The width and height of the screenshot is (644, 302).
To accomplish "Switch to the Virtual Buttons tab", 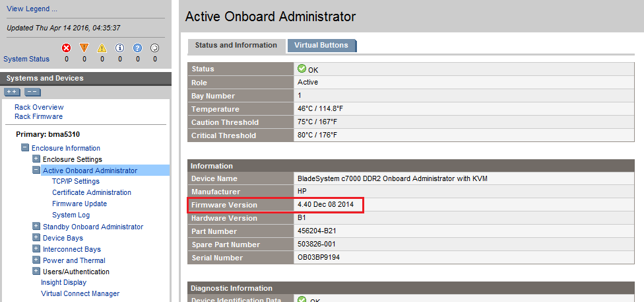I will coord(321,45).
